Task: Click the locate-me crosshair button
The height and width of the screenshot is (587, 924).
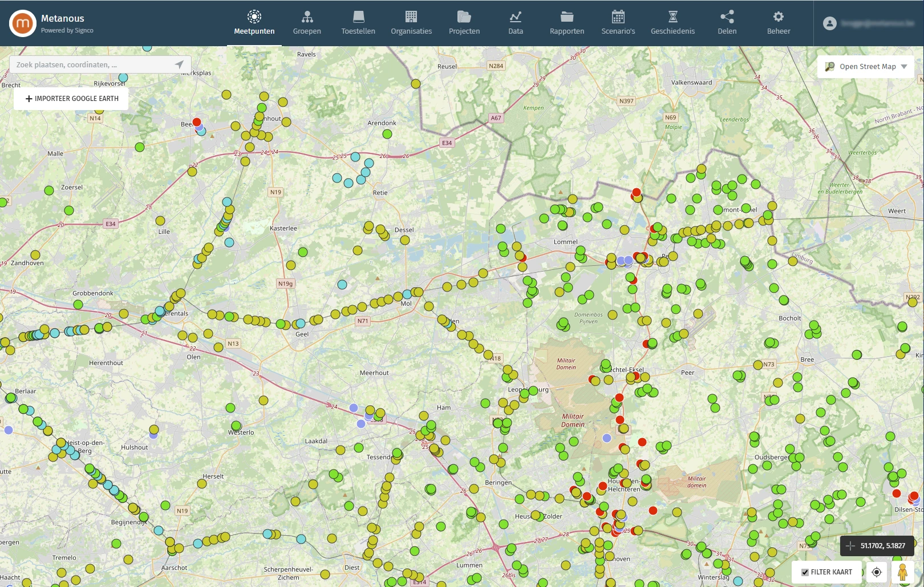Action: point(877,572)
